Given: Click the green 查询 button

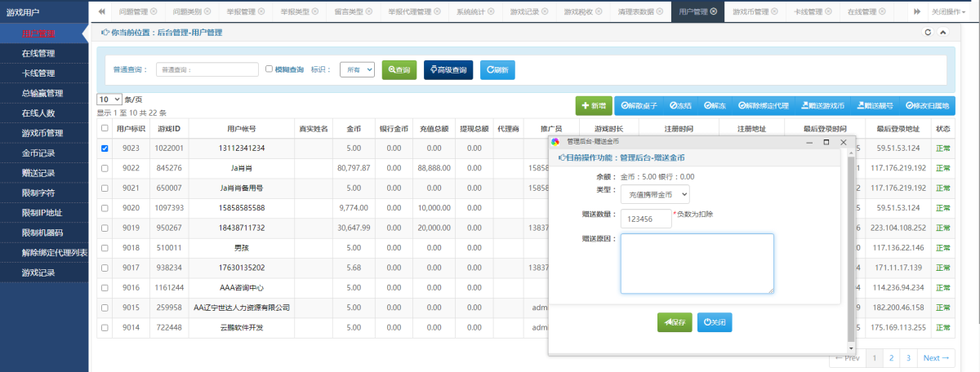Looking at the screenshot, I should tap(399, 70).
